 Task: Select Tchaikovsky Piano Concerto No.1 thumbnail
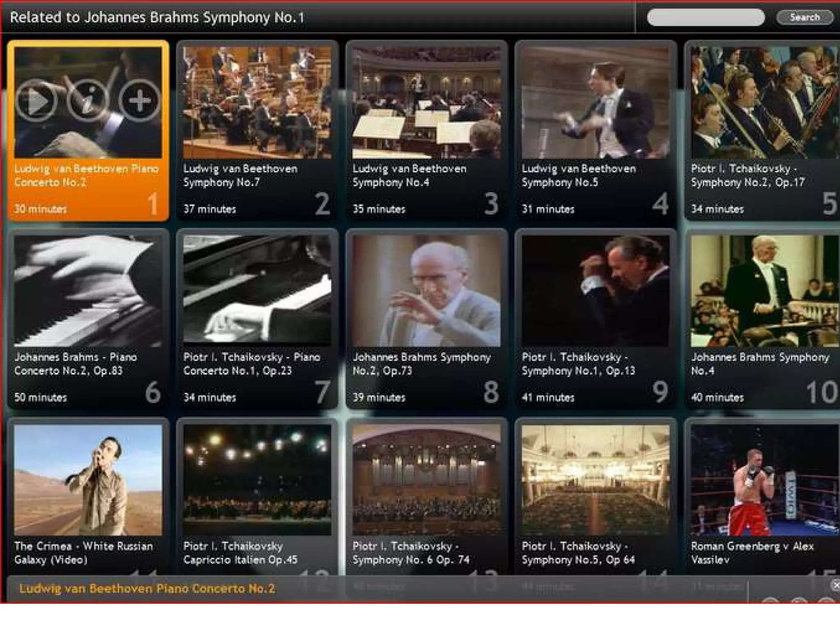257,291
